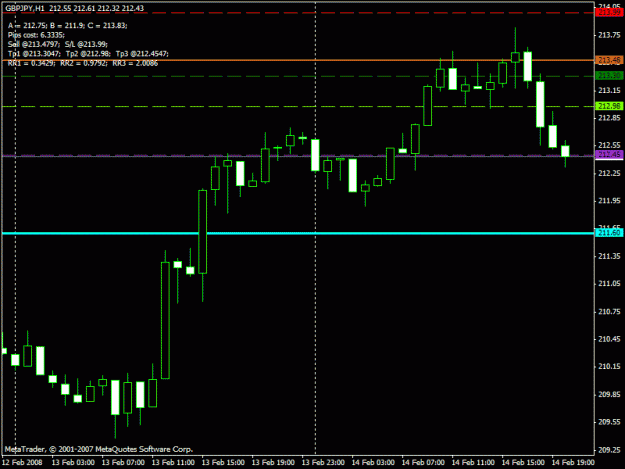625x469 pixels.
Task: Click the '13 Feb 07:00' time axis label
Action: (123, 462)
